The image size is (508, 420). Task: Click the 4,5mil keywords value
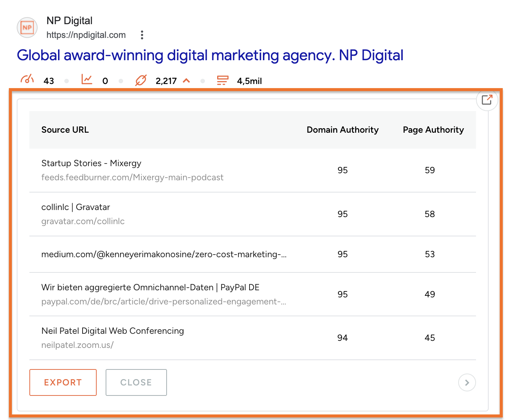[250, 81]
